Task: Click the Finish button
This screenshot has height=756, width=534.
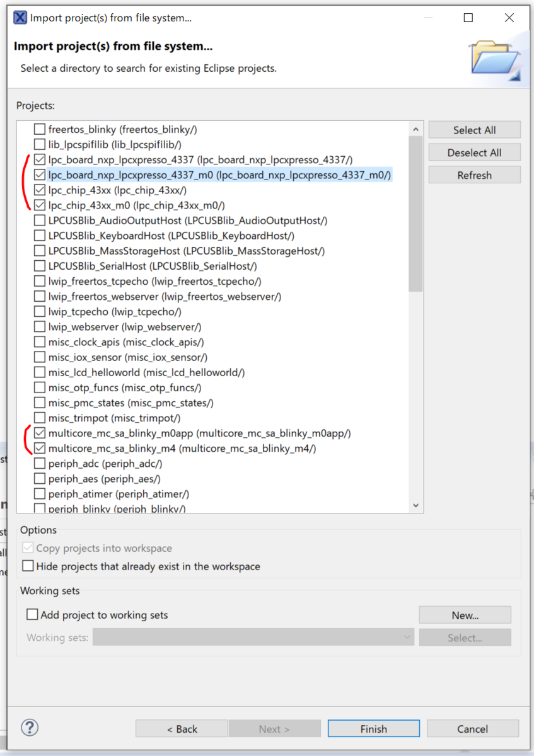Action: coord(374,729)
